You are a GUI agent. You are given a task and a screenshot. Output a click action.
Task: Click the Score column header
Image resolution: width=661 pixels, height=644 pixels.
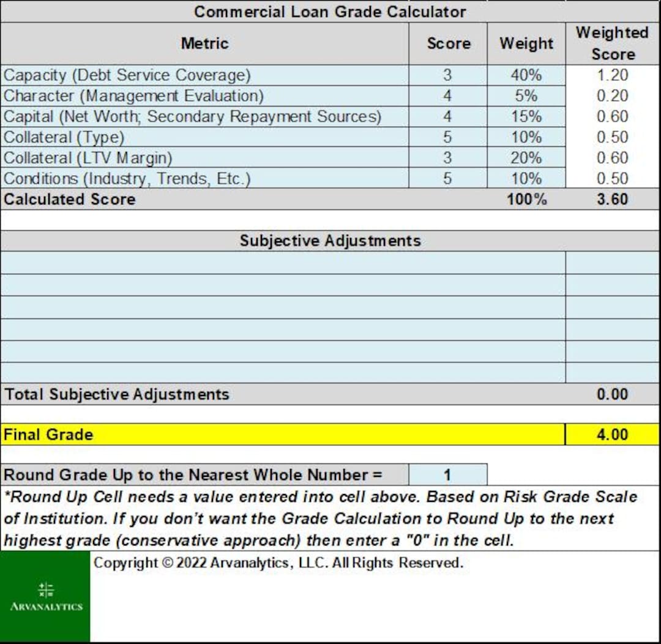pyautogui.click(x=449, y=43)
